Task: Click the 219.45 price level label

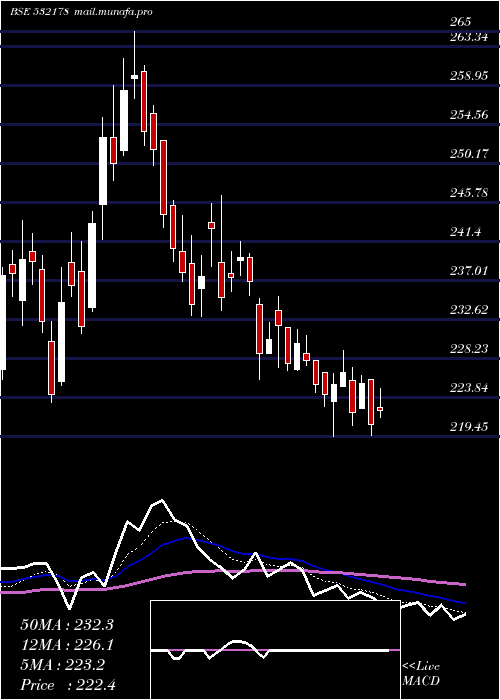Action: pyautogui.click(x=468, y=427)
